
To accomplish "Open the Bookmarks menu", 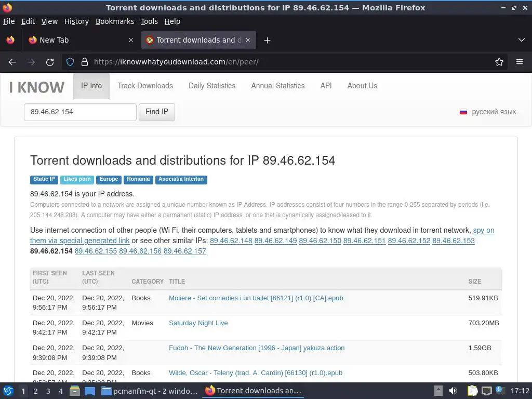I will tap(115, 21).
